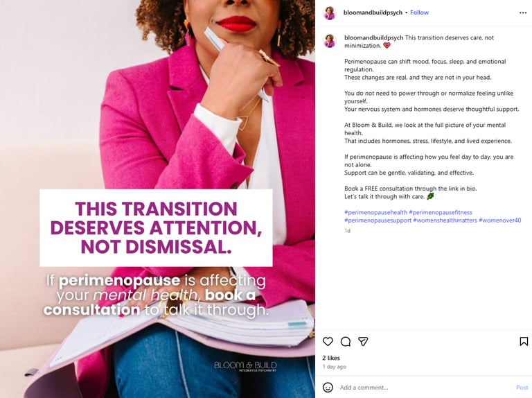Viewport: 532px width, 398px height.
Task: Click the caption profile avatar
Action: [330, 41]
